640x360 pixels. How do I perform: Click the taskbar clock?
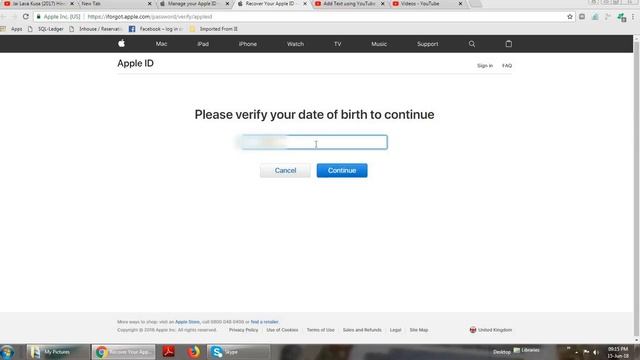tap(618, 352)
